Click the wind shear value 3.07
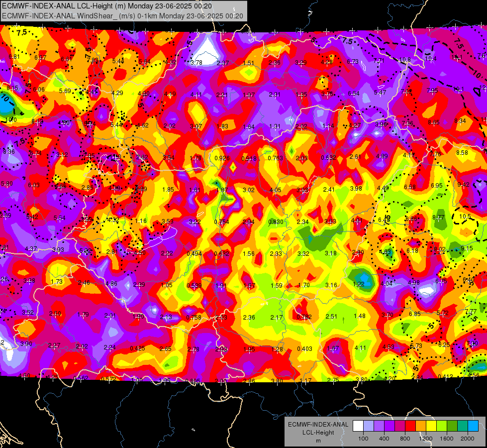This screenshot has height=448, width=487. click(x=196, y=126)
